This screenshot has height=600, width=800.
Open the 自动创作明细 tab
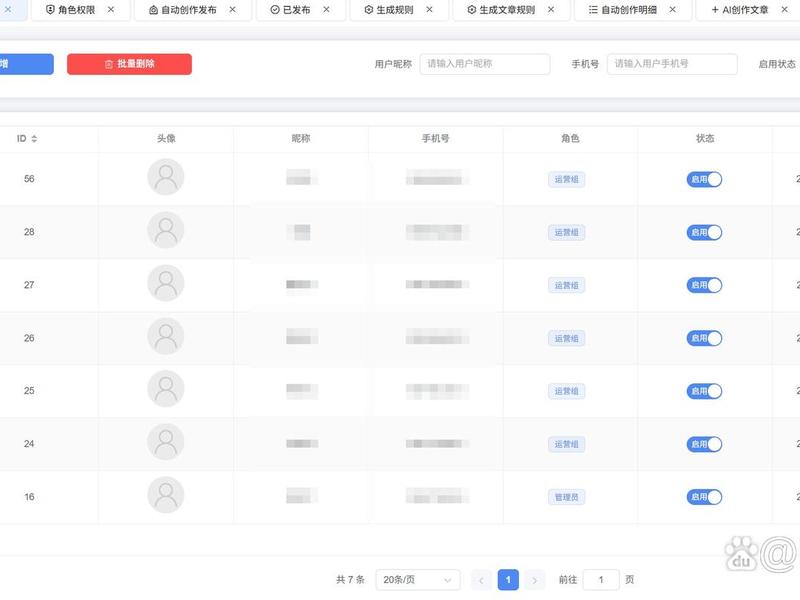point(633,10)
